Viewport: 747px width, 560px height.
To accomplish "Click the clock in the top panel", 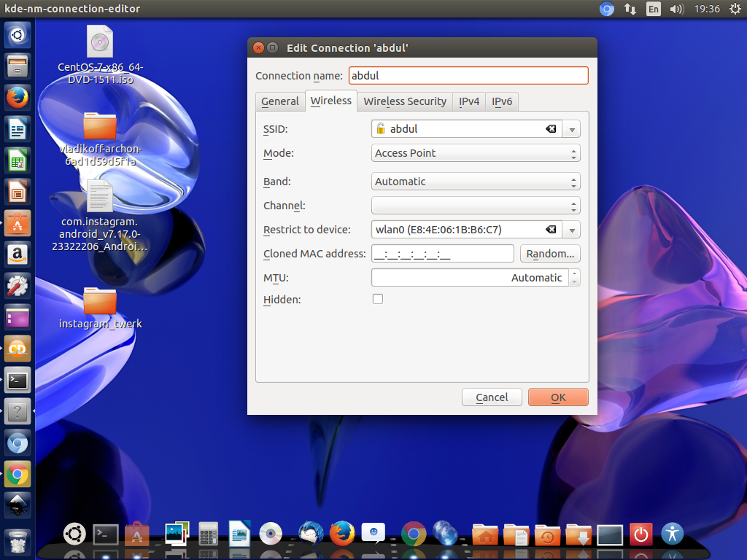I will (707, 9).
